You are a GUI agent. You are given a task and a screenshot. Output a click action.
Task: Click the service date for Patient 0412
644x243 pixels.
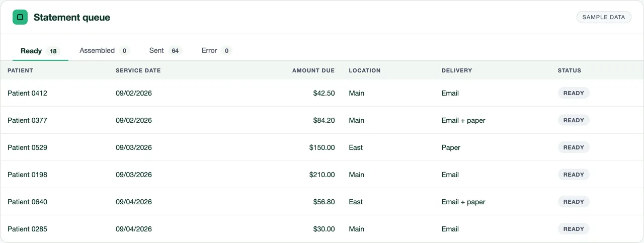coord(134,93)
